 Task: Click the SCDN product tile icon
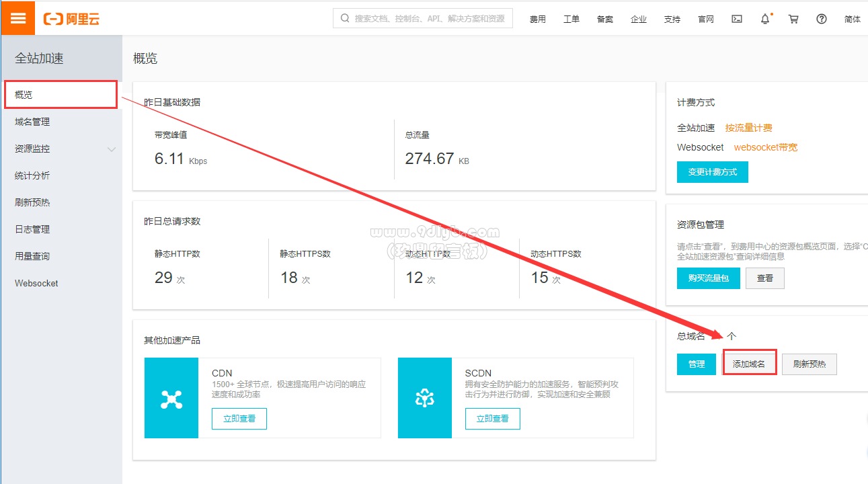[424, 398]
